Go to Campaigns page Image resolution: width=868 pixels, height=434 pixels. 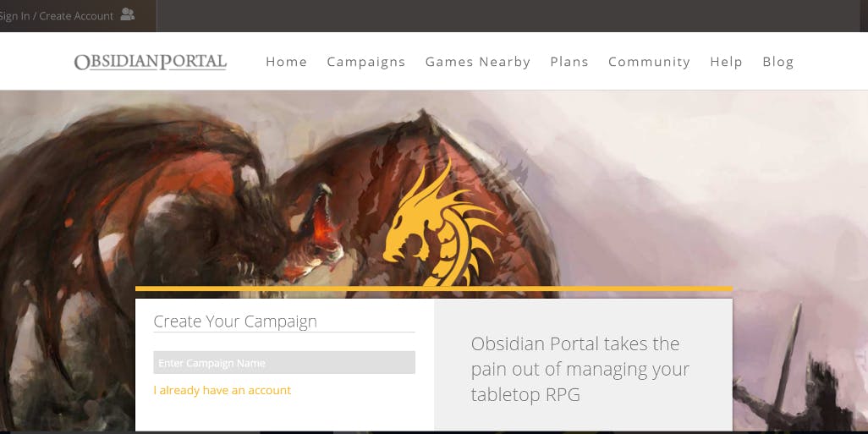click(x=366, y=62)
